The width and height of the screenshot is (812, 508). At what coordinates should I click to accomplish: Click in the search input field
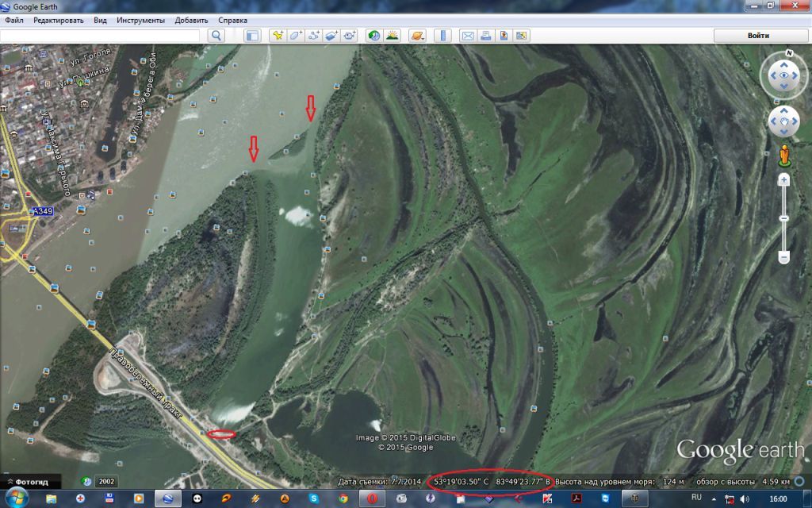point(100,36)
